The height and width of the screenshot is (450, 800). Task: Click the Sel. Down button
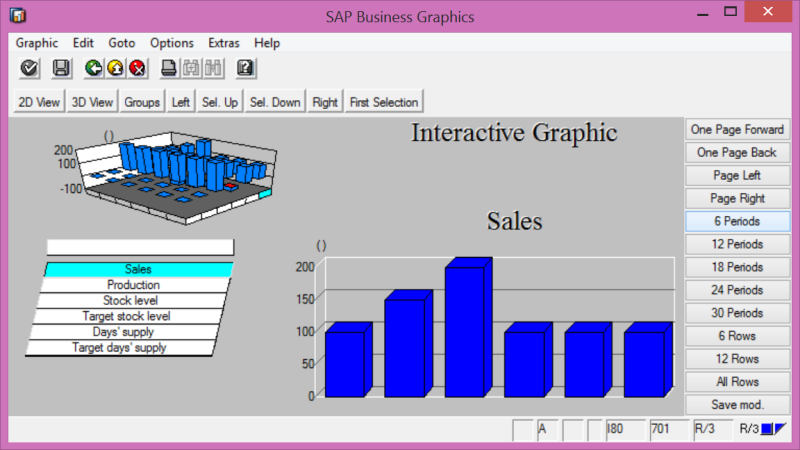[275, 102]
